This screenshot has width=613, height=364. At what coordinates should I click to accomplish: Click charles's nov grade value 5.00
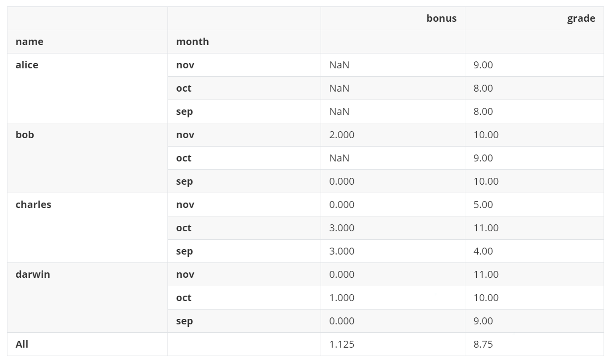tap(483, 205)
